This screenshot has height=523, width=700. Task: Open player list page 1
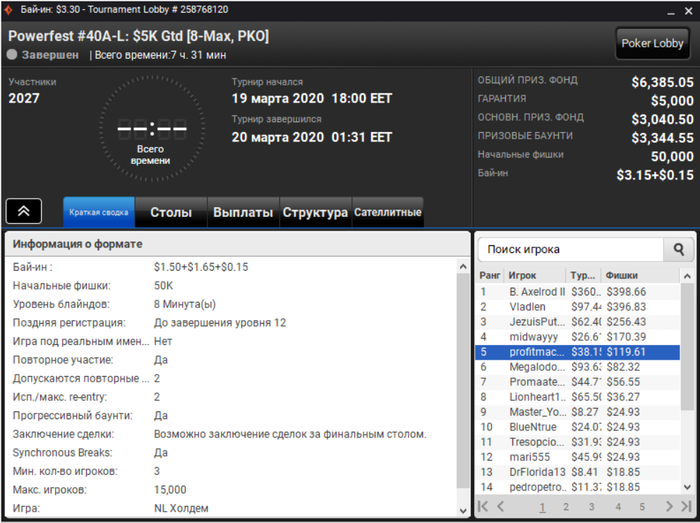pos(542,507)
